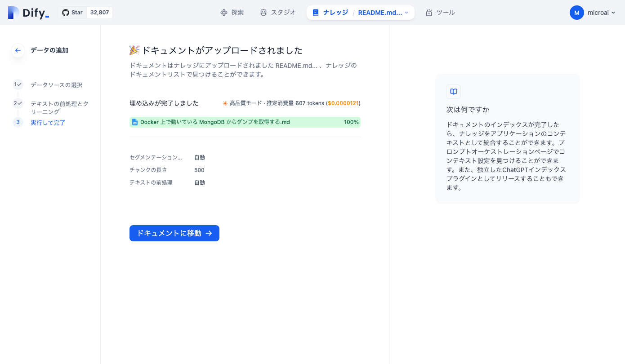The image size is (625, 364).
Task: Click the セグメンテーション... label
Action: [156, 158]
